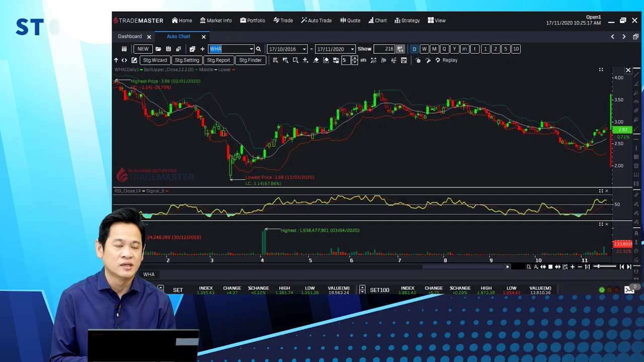Image resolution: width=644 pixels, height=362 pixels.
Task: Add crosshair line with plus tool icon
Action: pos(305,60)
